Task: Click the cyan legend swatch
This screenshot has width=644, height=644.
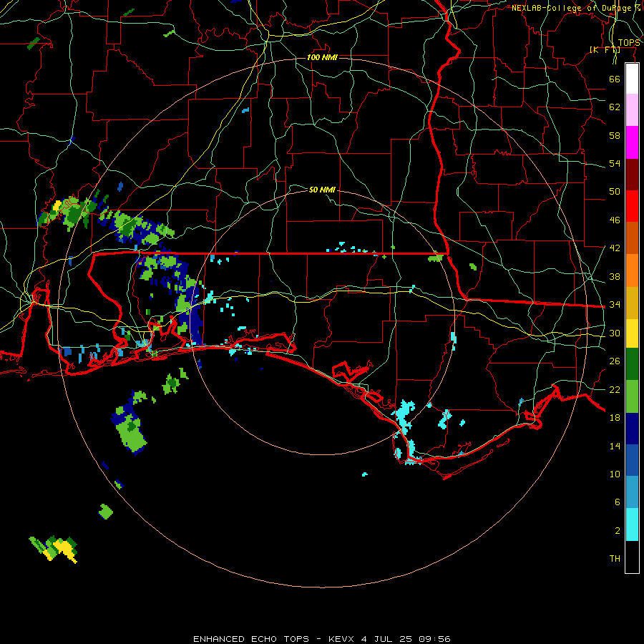Action: tap(632, 525)
